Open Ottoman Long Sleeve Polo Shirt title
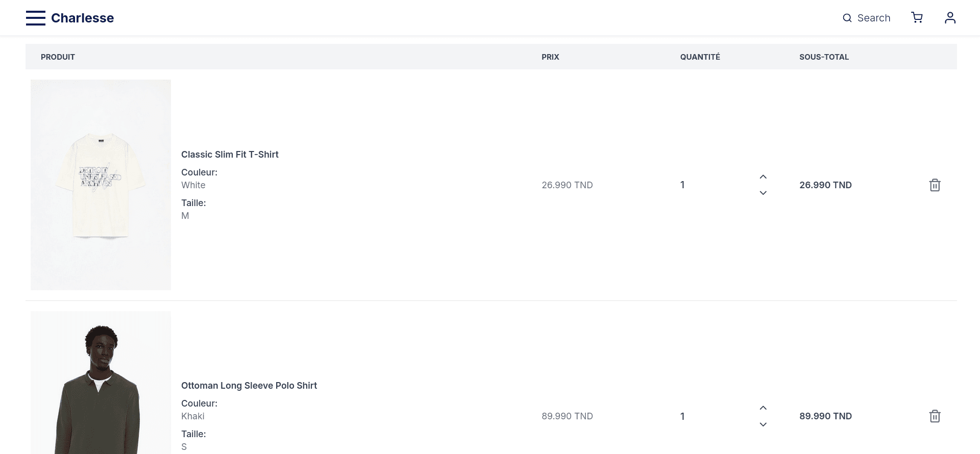Image resolution: width=980 pixels, height=454 pixels. (x=249, y=386)
